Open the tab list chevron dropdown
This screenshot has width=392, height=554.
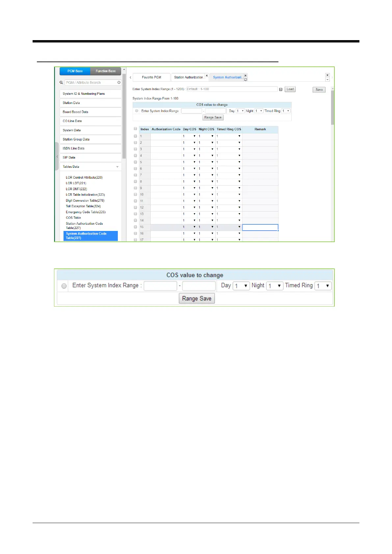click(x=327, y=79)
